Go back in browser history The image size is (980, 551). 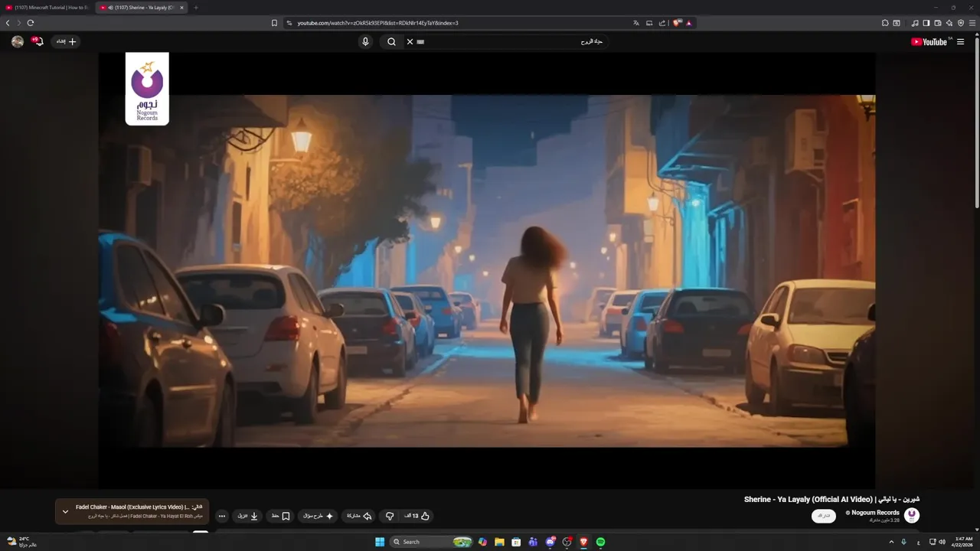pyautogui.click(x=8, y=23)
